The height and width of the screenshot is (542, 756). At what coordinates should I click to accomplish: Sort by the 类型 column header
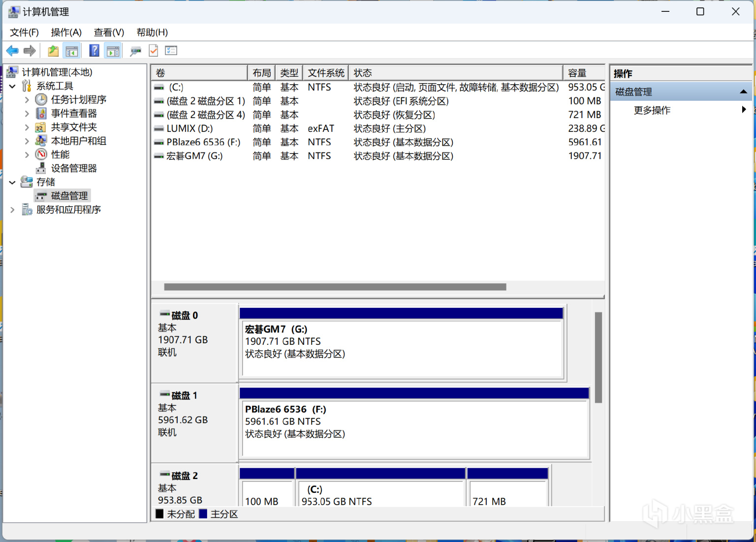pyautogui.click(x=289, y=73)
